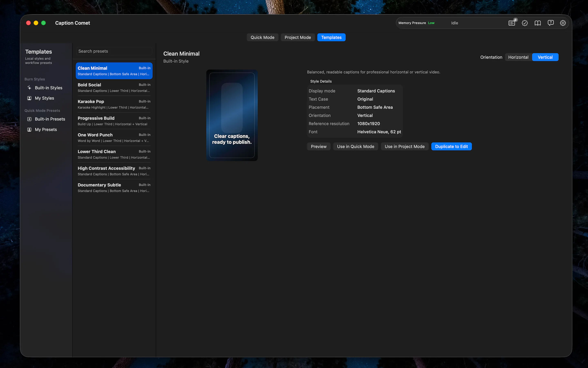
Task: Select the Bold Social preset
Action: 114,88
